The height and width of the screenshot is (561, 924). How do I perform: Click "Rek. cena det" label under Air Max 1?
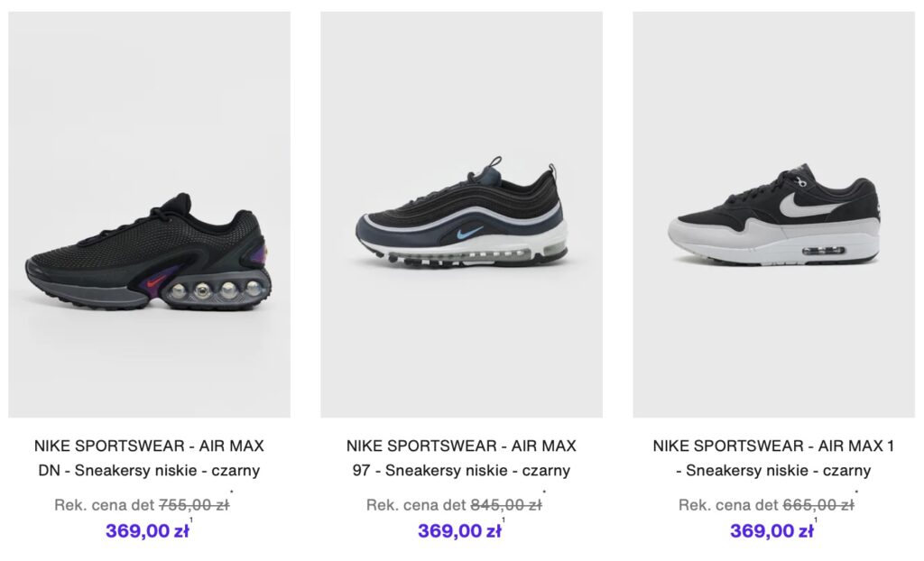pyautogui.click(x=729, y=505)
